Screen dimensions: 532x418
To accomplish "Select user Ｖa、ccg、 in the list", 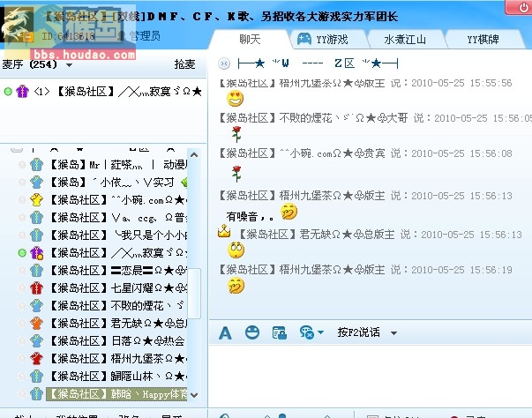I will tap(116, 218).
